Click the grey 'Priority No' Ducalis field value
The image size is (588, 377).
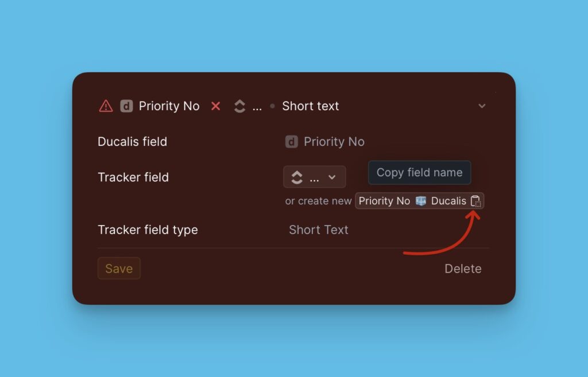tap(334, 142)
